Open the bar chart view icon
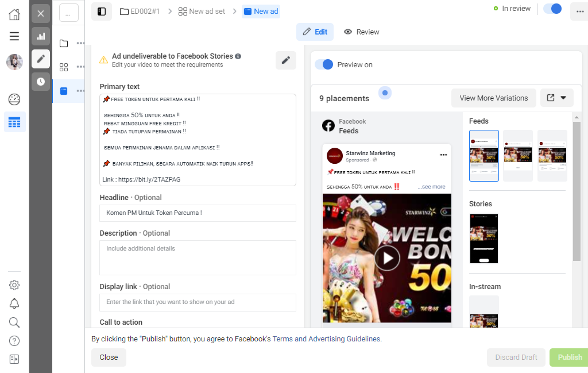This screenshot has height=373, width=588. pos(41,36)
